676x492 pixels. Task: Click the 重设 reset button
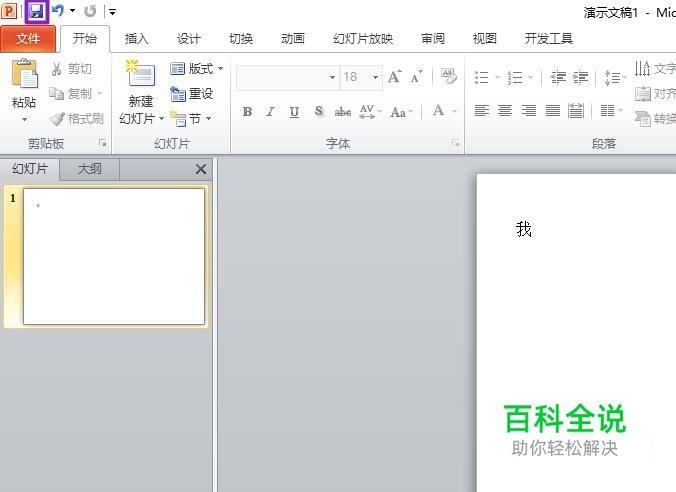coord(191,94)
